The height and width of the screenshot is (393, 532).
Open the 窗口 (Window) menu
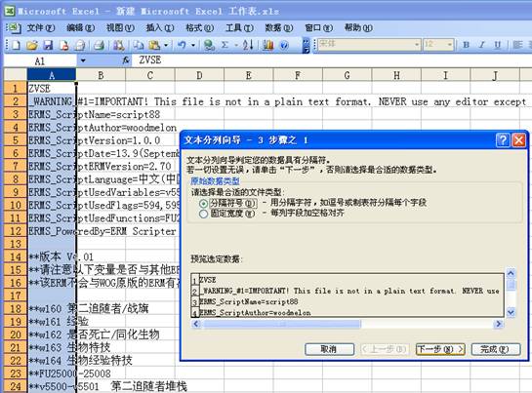[x=318, y=28]
